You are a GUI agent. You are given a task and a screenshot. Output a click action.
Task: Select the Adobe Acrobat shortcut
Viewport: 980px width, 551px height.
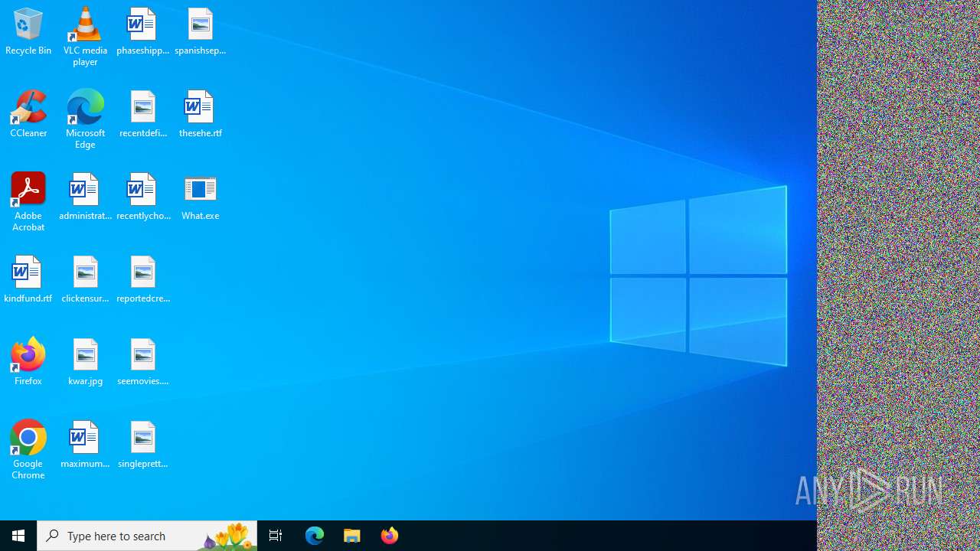coord(28,201)
